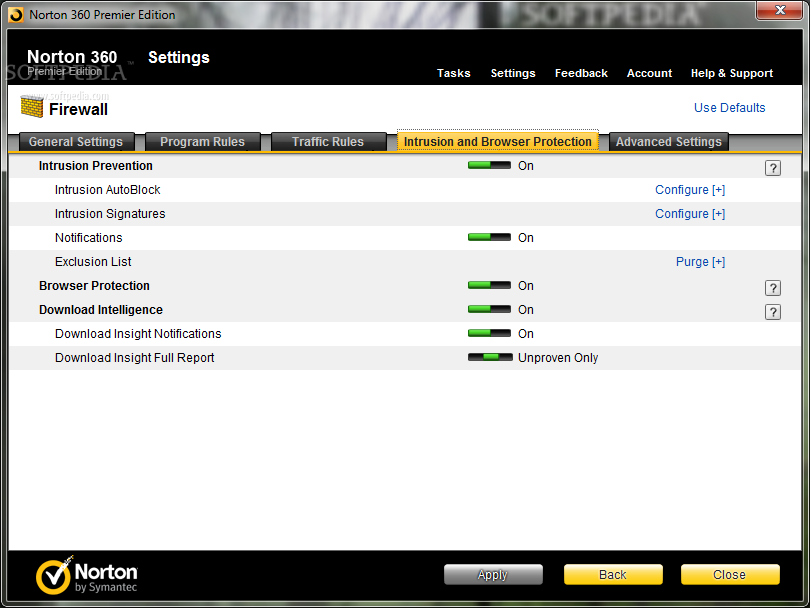This screenshot has height=608, width=810.
Task: Select Download Insight Notifications label
Action: tap(138, 334)
